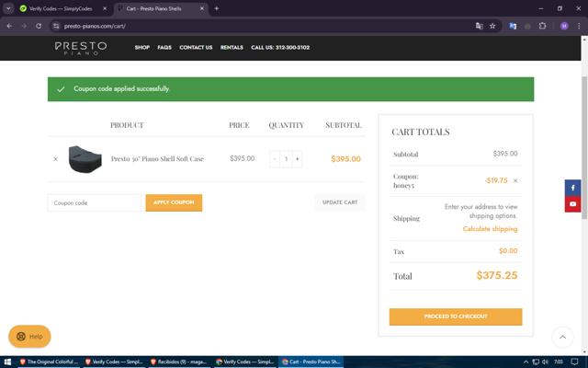
Task: Click the Coupon code input field
Action: (x=95, y=202)
